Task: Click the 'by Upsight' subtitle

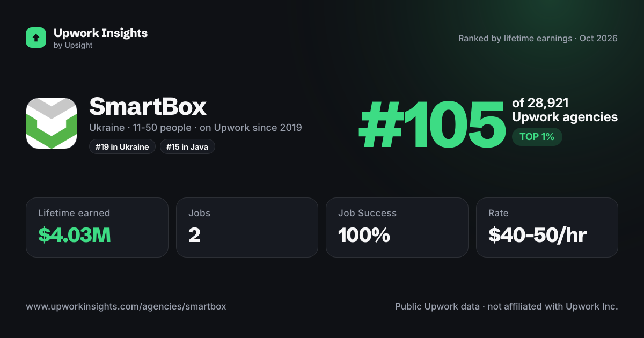Action: click(x=73, y=46)
